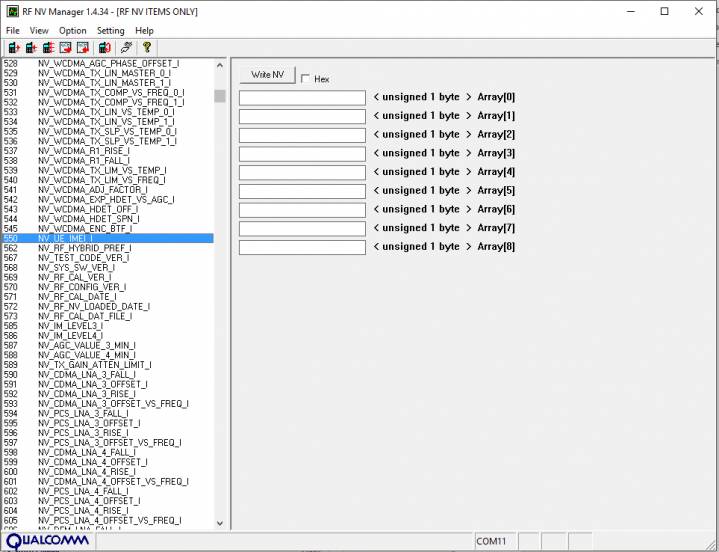Screen dimensions: 719x552
Task: Click the leftmost phone icon in the toolbar
Action: pos(14,47)
